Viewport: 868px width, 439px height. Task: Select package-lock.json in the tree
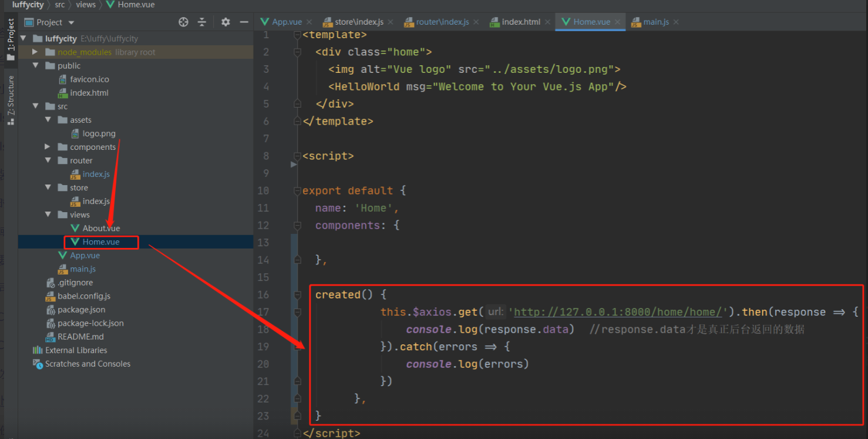point(90,323)
